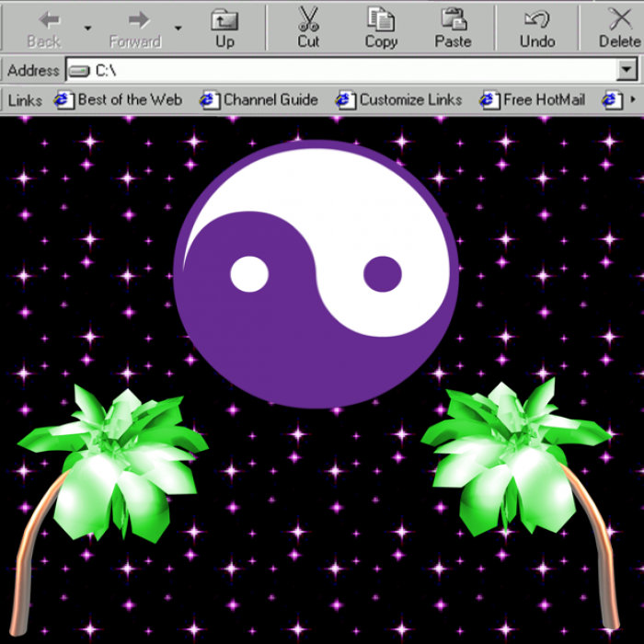Screen dimensions: 644x644
Task: Show more links with the overflow arrow
Action: 632,99
